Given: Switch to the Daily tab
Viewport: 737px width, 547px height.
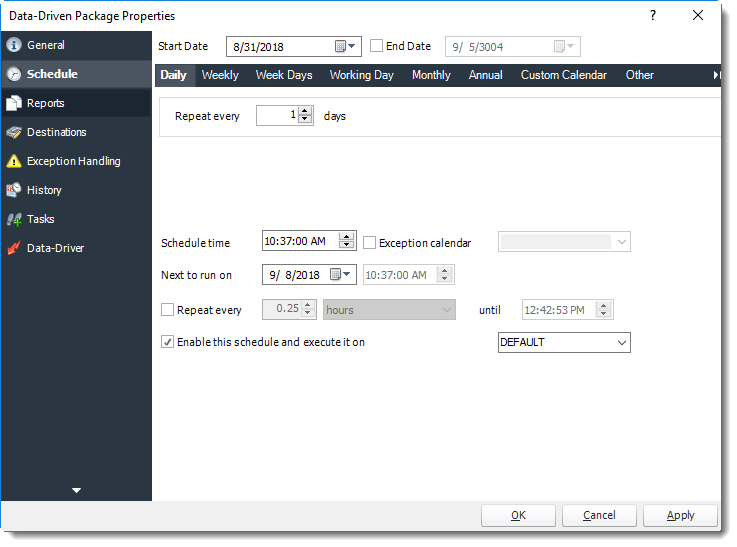Looking at the screenshot, I should pyautogui.click(x=174, y=75).
